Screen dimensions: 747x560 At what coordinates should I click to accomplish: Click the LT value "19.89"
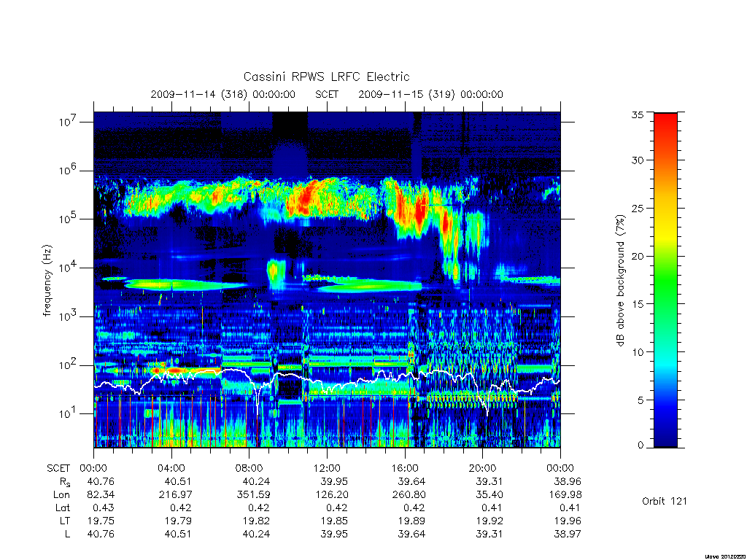tap(411, 521)
